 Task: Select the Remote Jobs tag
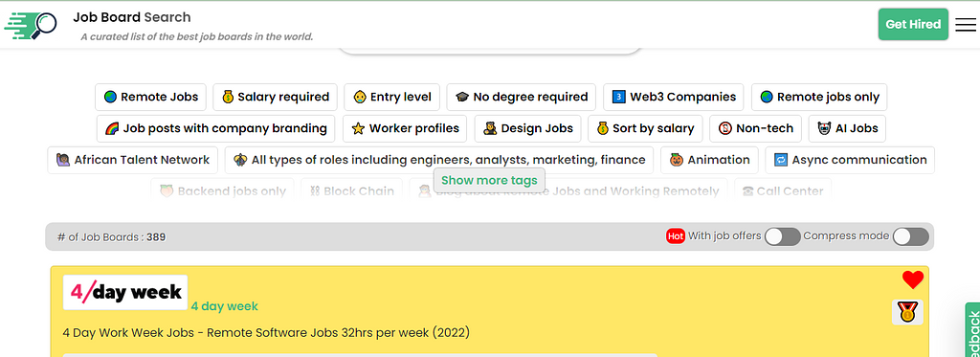coord(150,97)
